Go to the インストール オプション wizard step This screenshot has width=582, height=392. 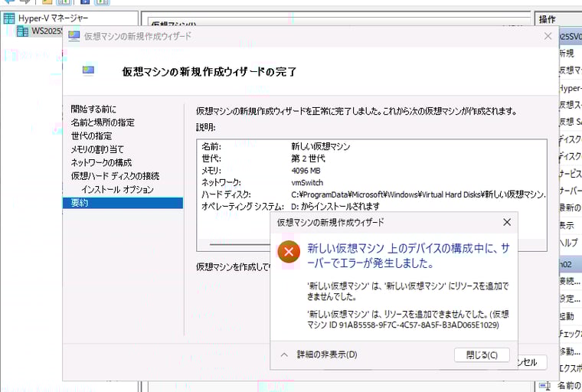click(117, 189)
